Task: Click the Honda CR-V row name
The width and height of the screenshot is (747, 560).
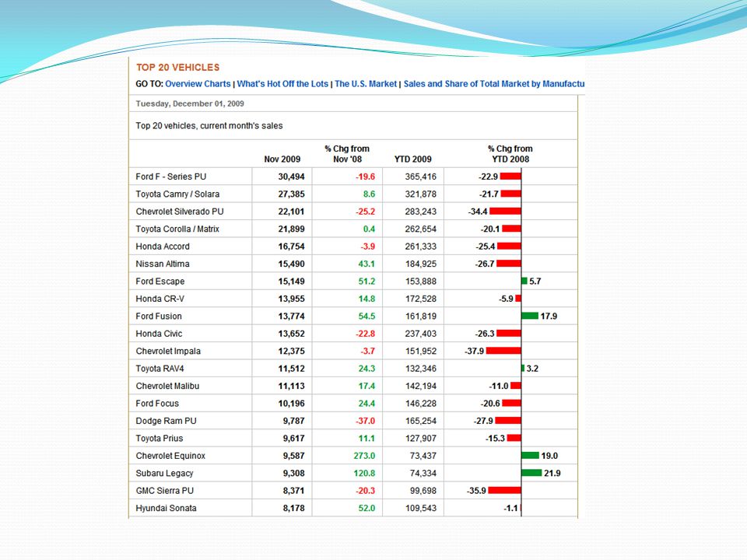Action: [x=160, y=299]
